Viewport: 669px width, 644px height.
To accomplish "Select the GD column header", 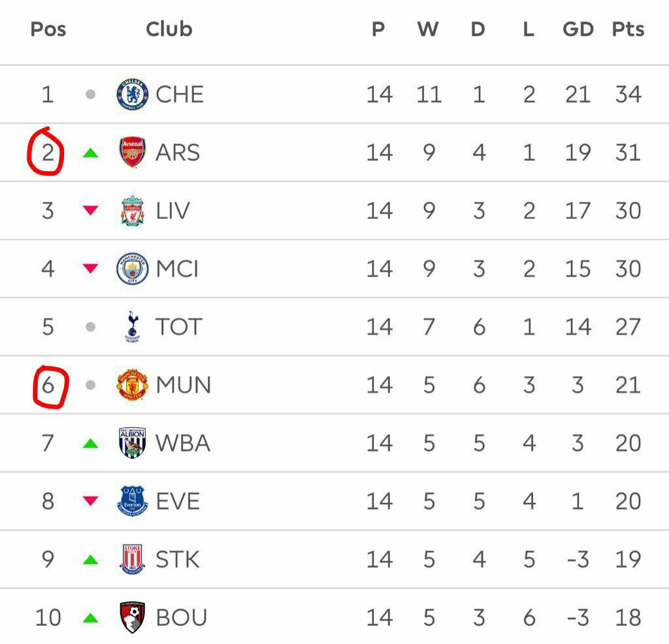I will [x=578, y=29].
